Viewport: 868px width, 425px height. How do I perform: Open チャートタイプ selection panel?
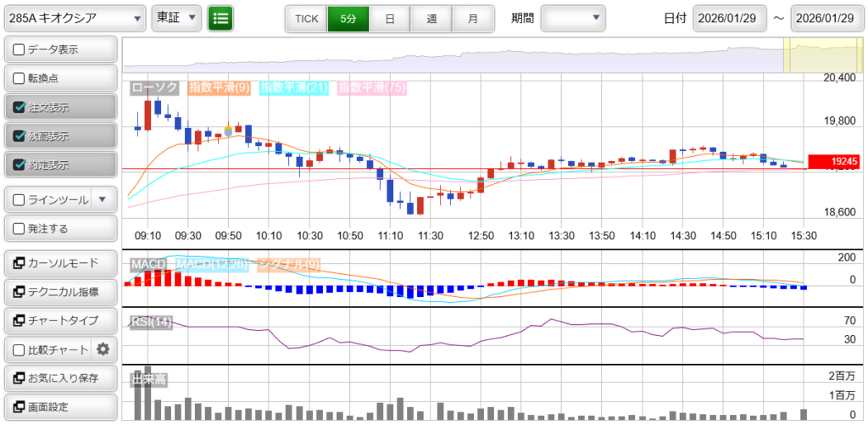pos(59,321)
